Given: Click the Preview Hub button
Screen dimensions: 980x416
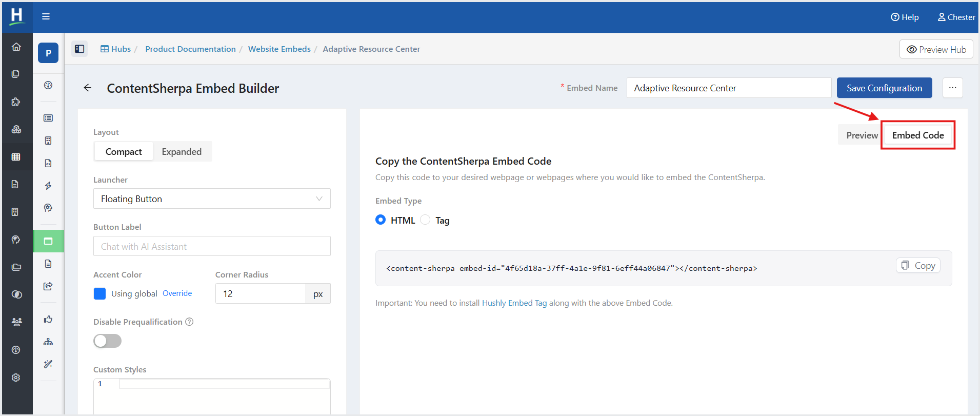Looking at the screenshot, I should [936, 49].
